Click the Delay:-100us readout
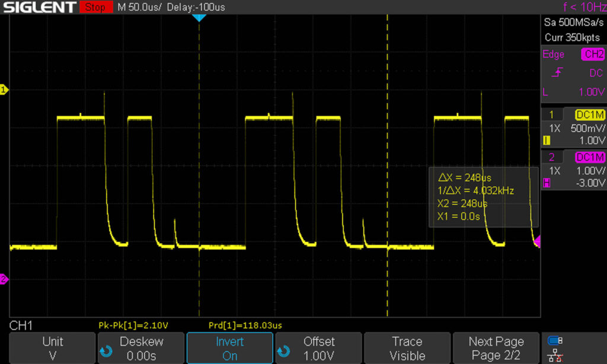Viewport: 607px width, 364px height. pyautogui.click(x=196, y=7)
